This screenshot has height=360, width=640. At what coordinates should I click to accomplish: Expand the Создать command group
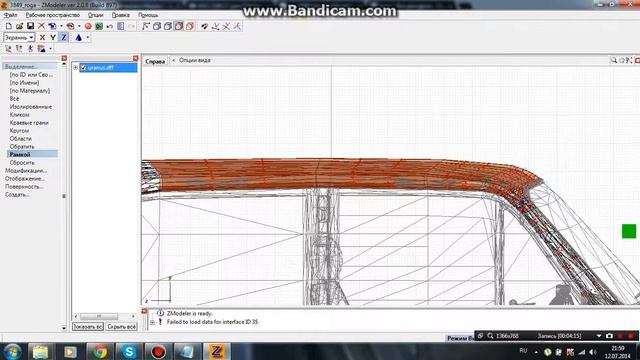17,195
